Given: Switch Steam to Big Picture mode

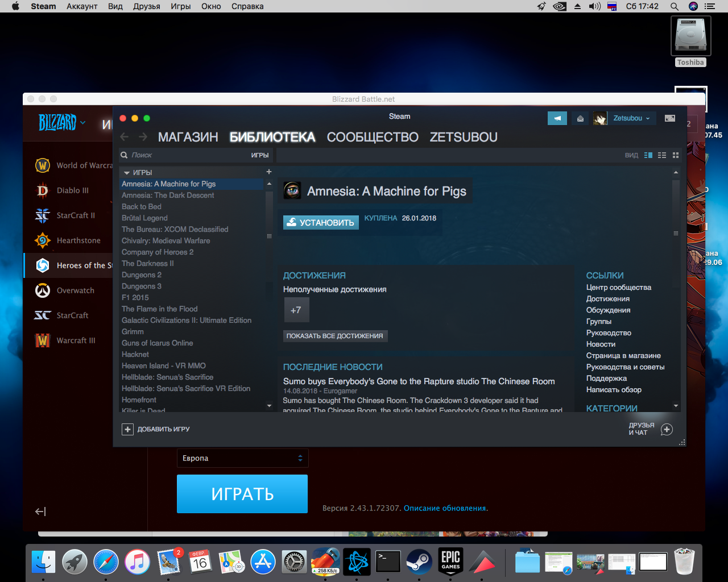Looking at the screenshot, I should point(670,118).
